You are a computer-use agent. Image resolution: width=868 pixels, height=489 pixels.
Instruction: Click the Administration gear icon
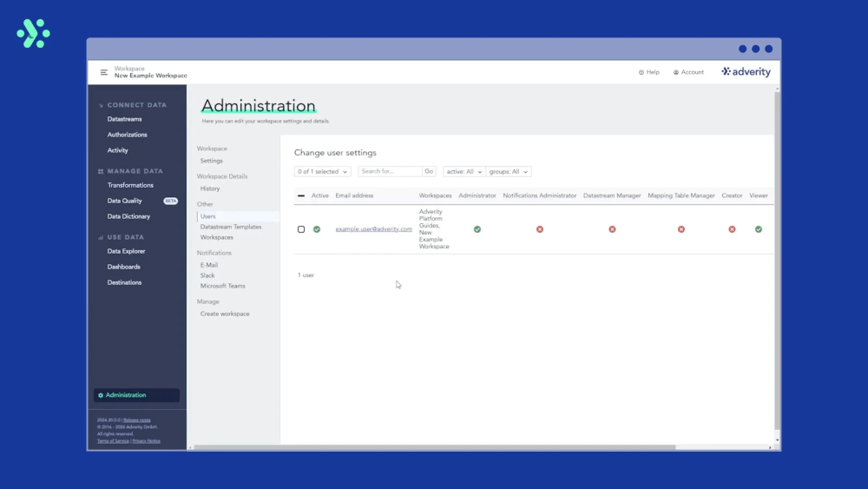pyautogui.click(x=101, y=395)
